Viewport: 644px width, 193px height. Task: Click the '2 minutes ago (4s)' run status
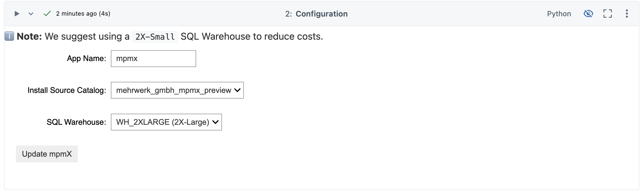pyautogui.click(x=83, y=14)
